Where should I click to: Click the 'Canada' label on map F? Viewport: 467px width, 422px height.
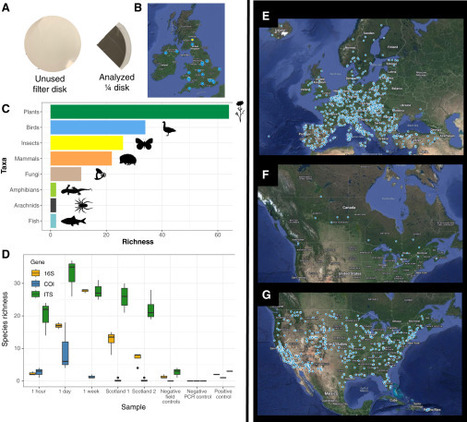tap(349, 207)
